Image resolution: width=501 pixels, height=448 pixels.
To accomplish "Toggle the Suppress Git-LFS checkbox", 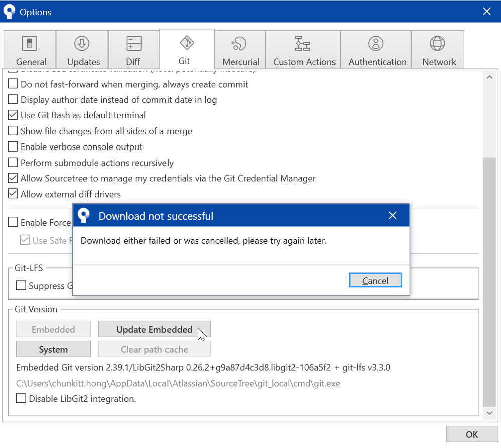I will click(x=21, y=285).
